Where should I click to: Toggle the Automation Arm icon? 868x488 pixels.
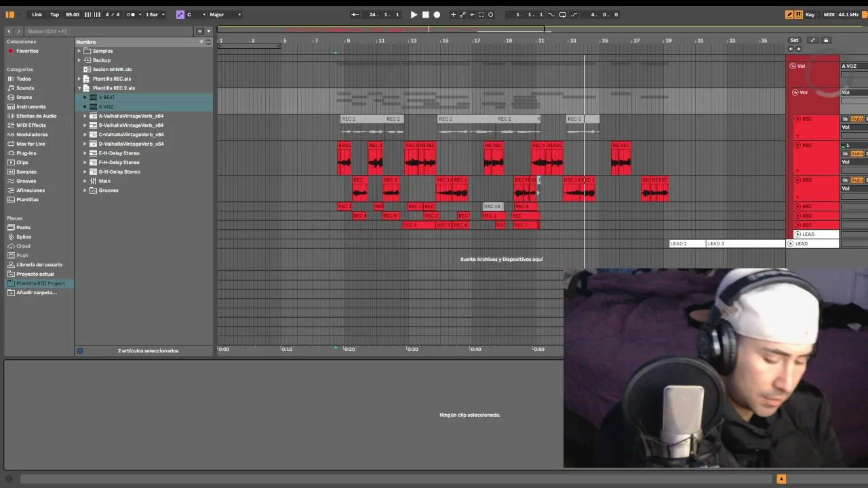[462, 14]
